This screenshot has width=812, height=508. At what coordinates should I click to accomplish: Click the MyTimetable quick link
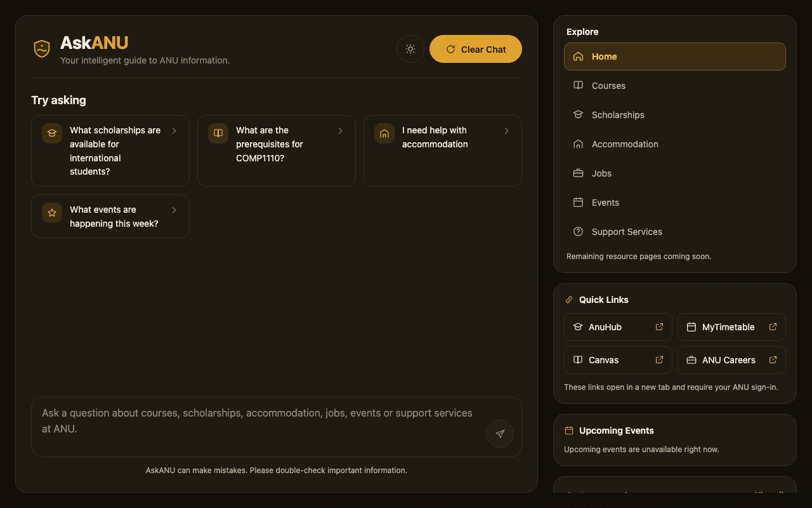click(x=731, y=327)
